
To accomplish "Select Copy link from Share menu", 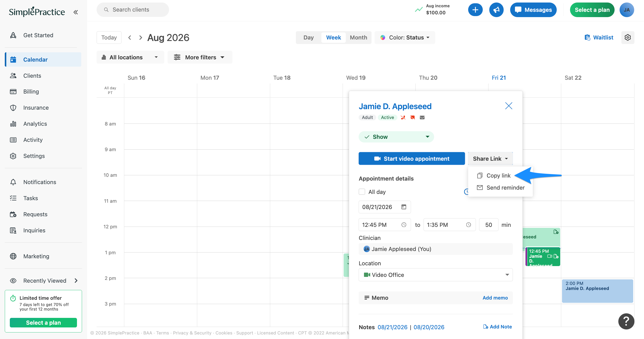I will 494,176.
